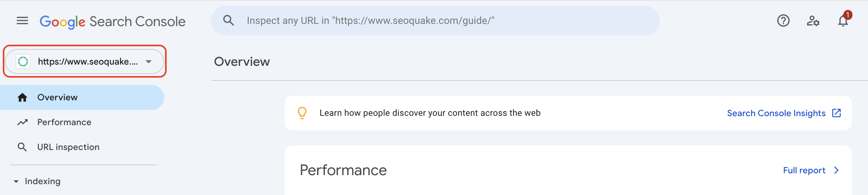
Task: Click the Google Search Console logo
Action: pos(113,21)
